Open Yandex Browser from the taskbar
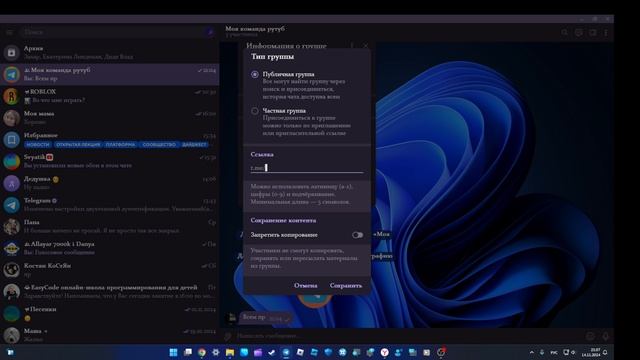 coord(384,352)
